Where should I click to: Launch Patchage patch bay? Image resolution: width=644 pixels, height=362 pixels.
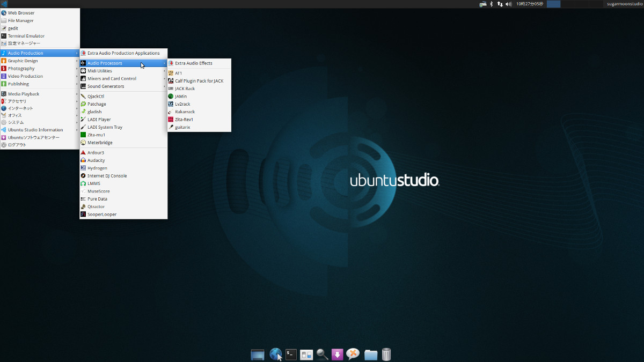(123, 104)
